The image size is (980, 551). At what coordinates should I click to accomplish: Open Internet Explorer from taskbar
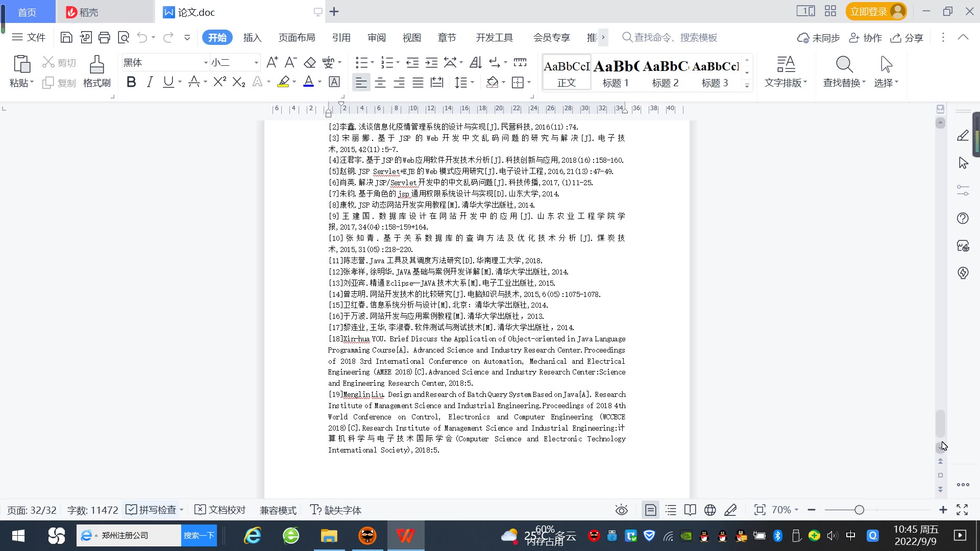click(253, 536)
